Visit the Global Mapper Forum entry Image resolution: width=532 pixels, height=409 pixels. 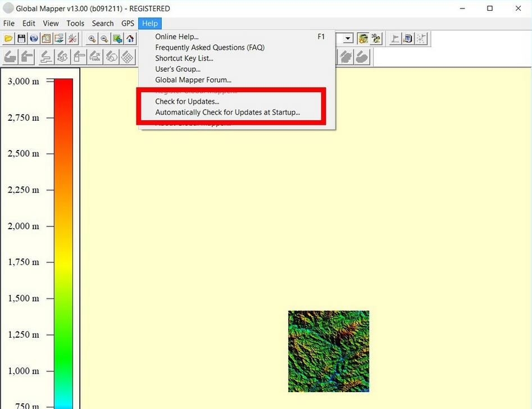193,79
